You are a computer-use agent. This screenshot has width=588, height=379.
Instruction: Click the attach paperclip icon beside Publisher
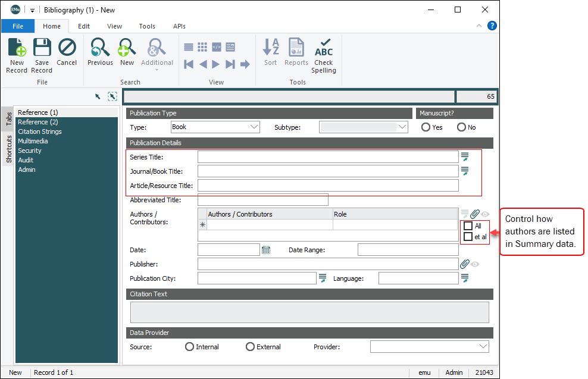[464, 264]
